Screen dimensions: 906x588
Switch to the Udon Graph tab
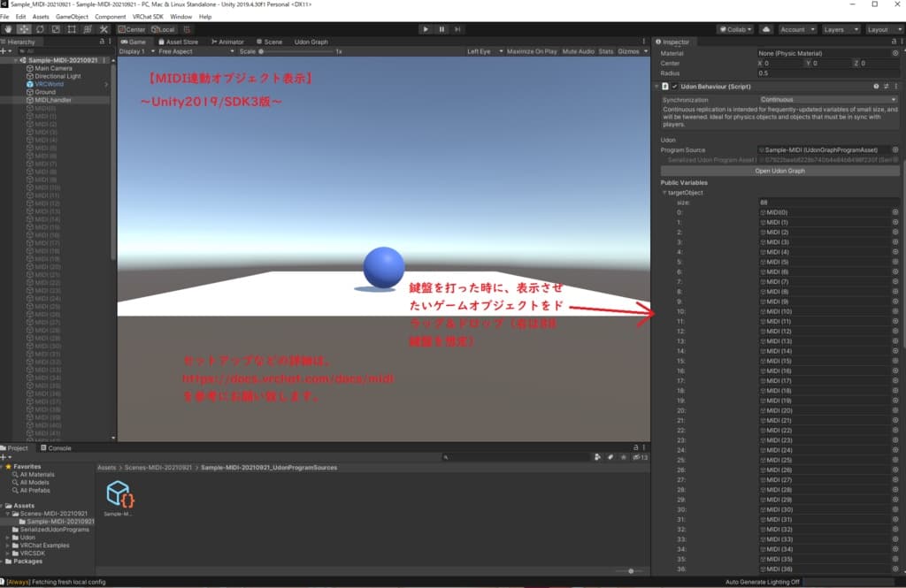click(311, 42)
